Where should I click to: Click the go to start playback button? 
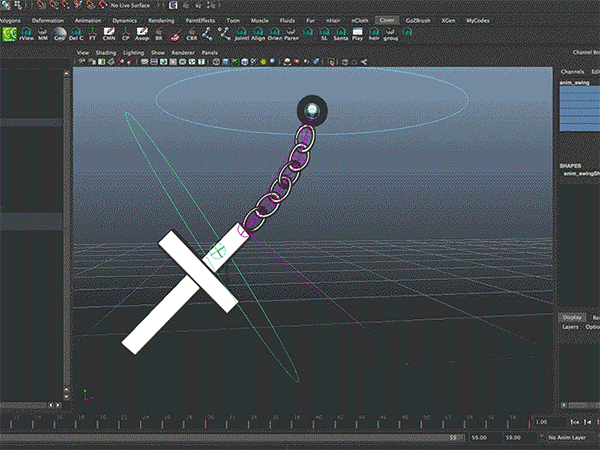tap(574, 422)
